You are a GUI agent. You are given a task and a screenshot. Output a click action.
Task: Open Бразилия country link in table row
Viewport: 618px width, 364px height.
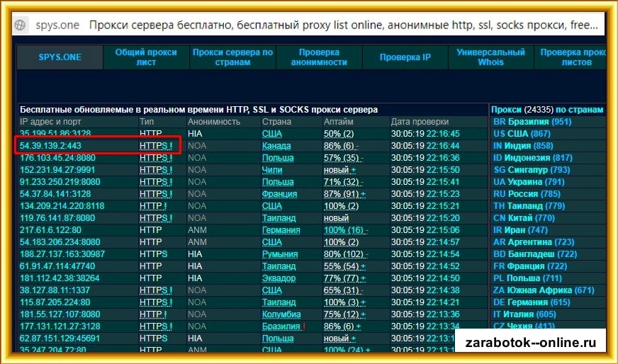pos(281,326)
